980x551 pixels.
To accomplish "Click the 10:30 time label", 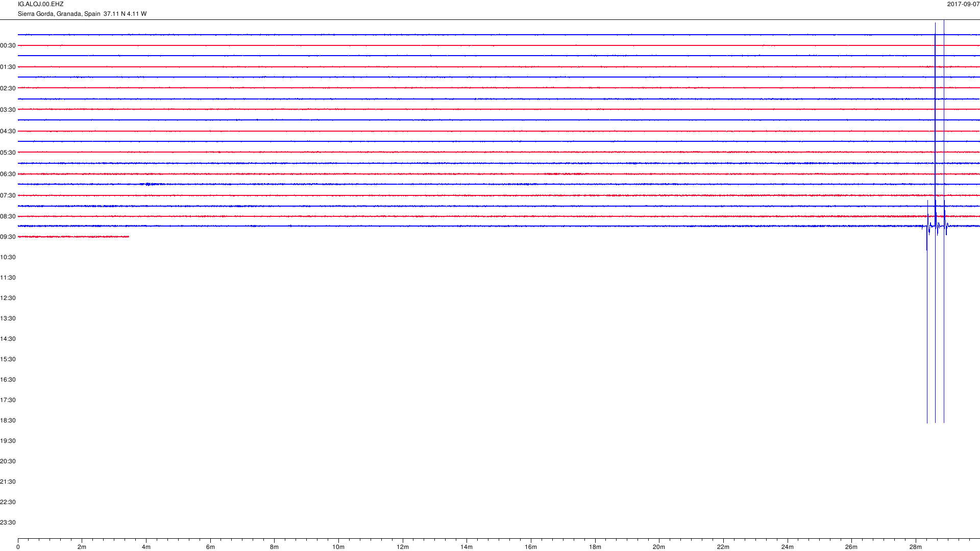I will pyautogui.click(x=8, y=257).
